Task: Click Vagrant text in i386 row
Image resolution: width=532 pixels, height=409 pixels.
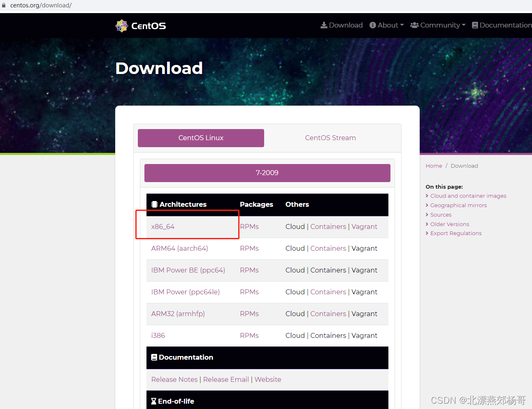Action: coord(365,335)
